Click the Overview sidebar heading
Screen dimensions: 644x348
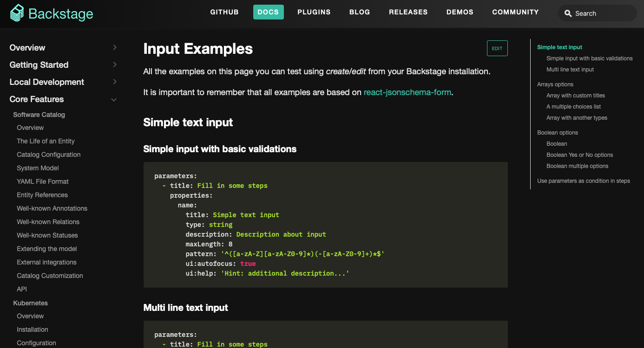pos(27,48)
